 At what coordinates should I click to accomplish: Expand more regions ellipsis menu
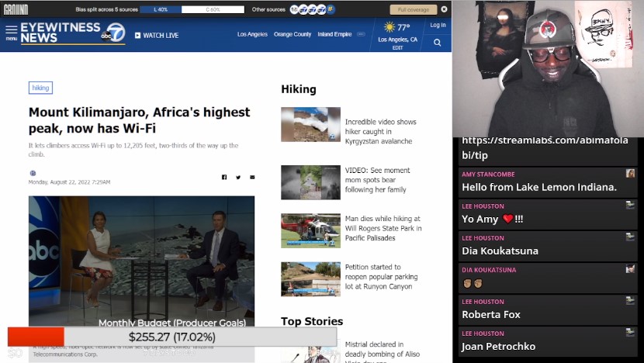pyautogui.click(x=361, y=34)
